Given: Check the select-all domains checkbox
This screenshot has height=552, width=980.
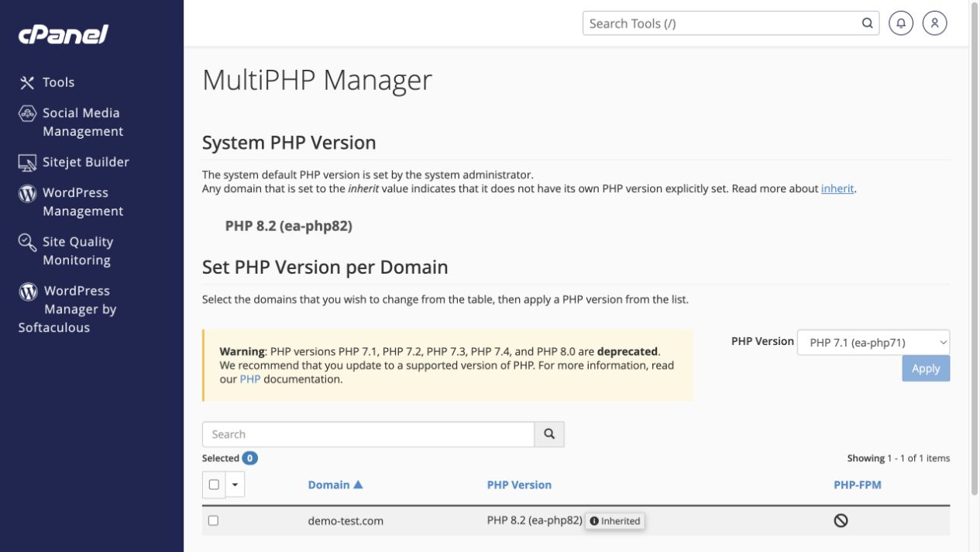Looking at the screenshot, I should pyautogui.click(x=215, y=485).
